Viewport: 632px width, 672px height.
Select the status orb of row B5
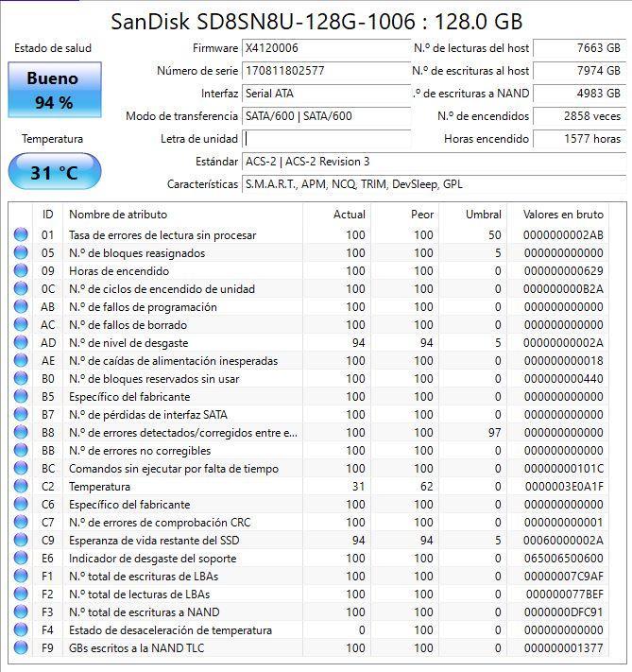tap(21, 397)
